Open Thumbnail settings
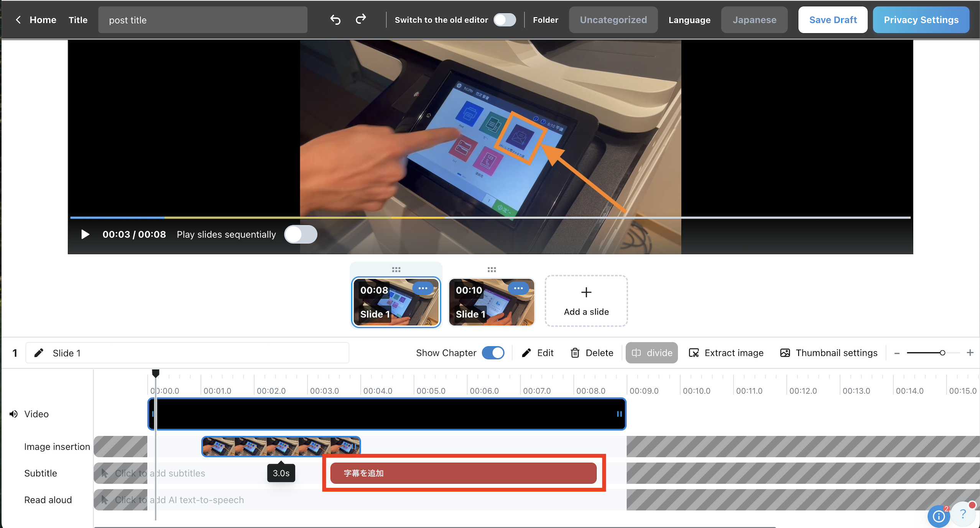Viewport: 980px width, 528px height. click(829, 353)
